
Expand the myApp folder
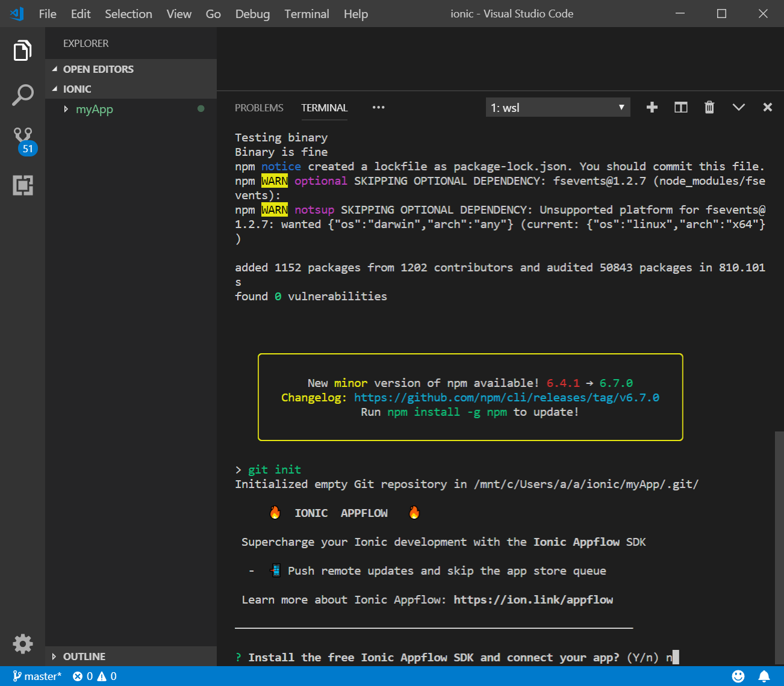click(x=94, y=109)
